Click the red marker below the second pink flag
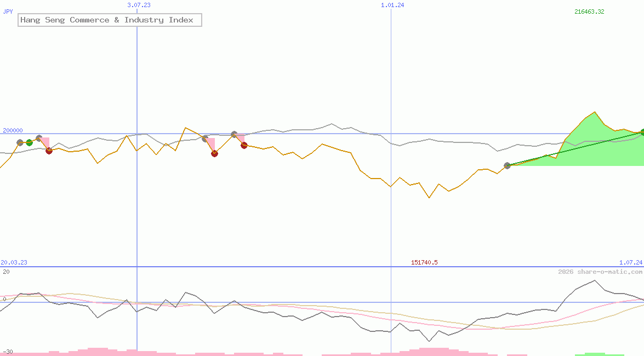The image size is (644, 356). tap(214, 154)
